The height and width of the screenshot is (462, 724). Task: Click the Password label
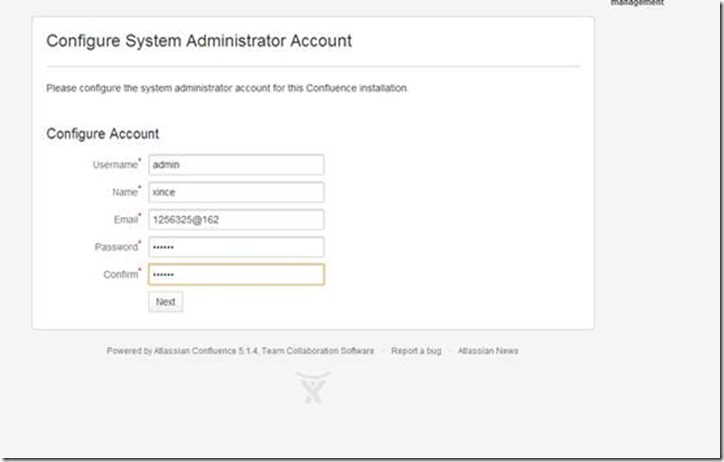[x=118, y=246]
